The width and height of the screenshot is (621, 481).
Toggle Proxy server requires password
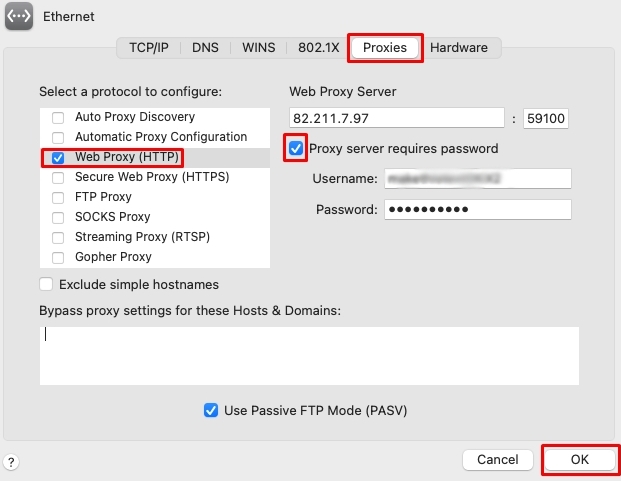tap(296, 148)
